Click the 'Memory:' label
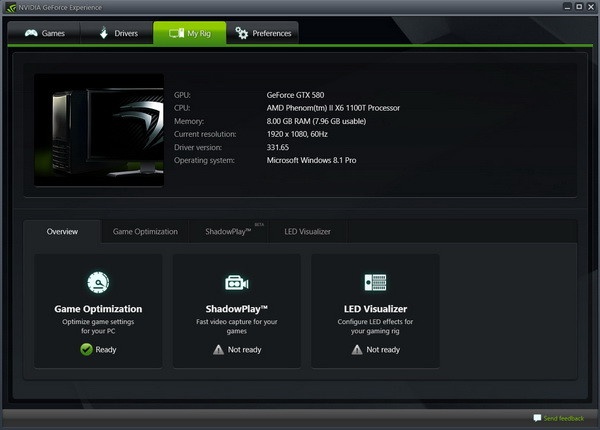Screen dimensions: 600x430 tap(189, 121)
